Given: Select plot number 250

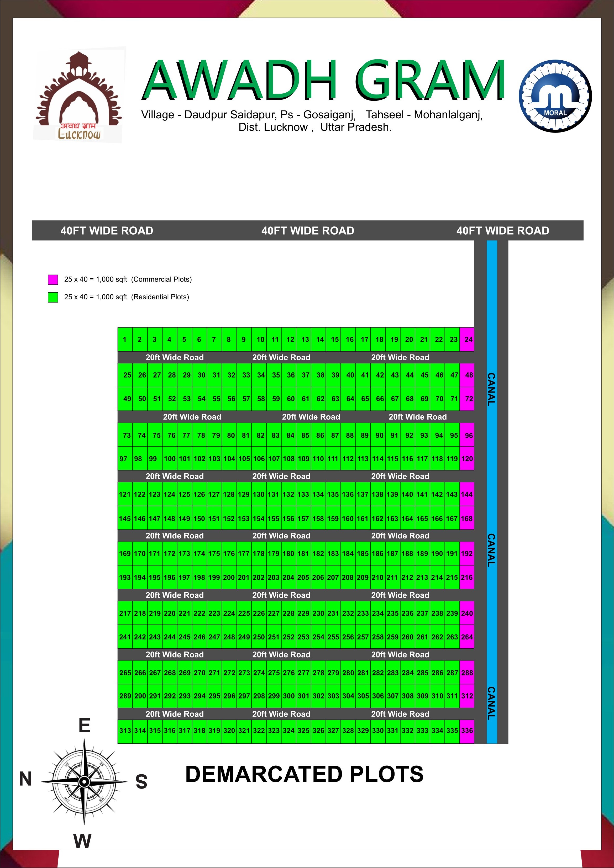Looking at the screenshot, I should (259, 637).
